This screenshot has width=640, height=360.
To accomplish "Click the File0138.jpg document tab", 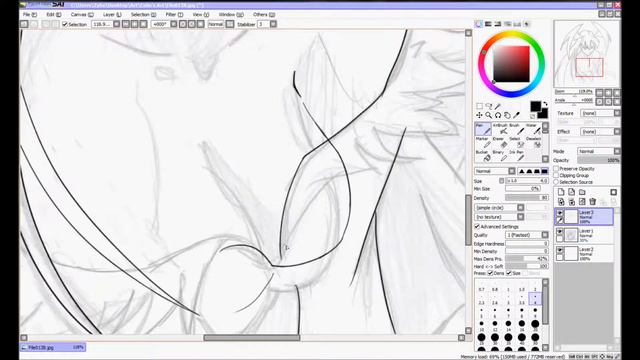I will [x=53, y=347].
